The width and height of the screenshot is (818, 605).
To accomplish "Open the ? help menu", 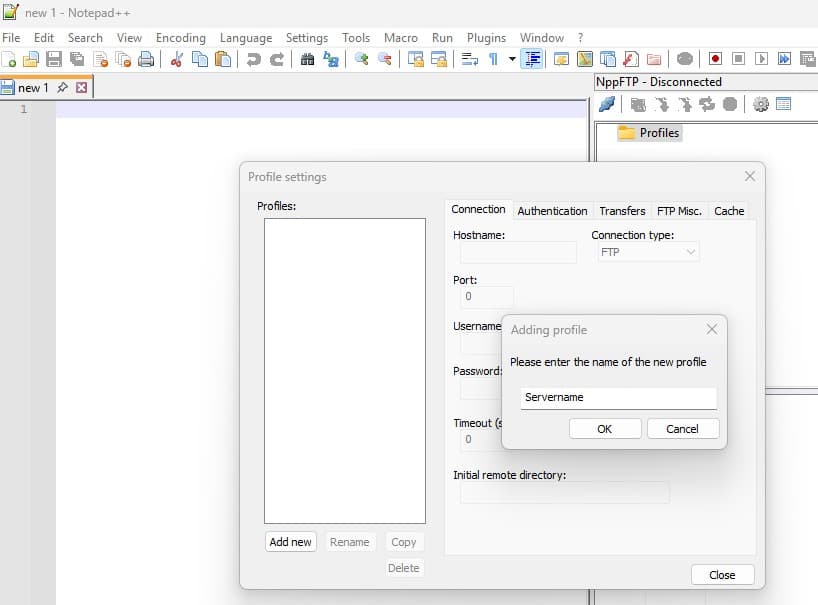I will (x=581, y=38).
